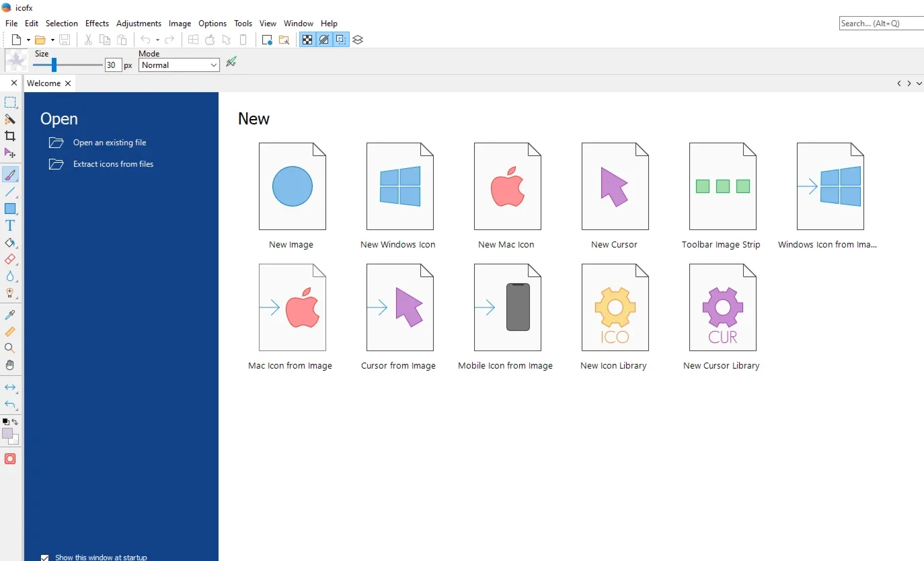This screenshot has height=561, width=924.
Task: Click the brush airbrush pen icon
Action: tap(231, 62)
